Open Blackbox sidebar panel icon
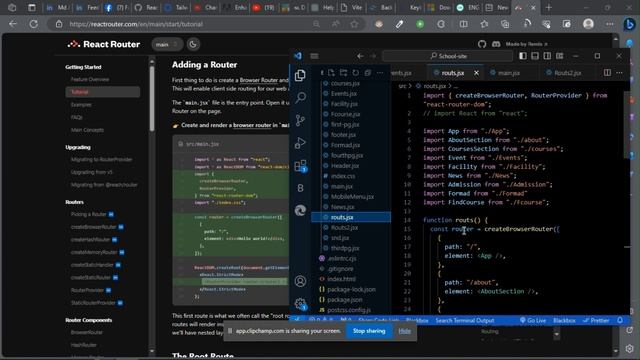 [300, 188]
